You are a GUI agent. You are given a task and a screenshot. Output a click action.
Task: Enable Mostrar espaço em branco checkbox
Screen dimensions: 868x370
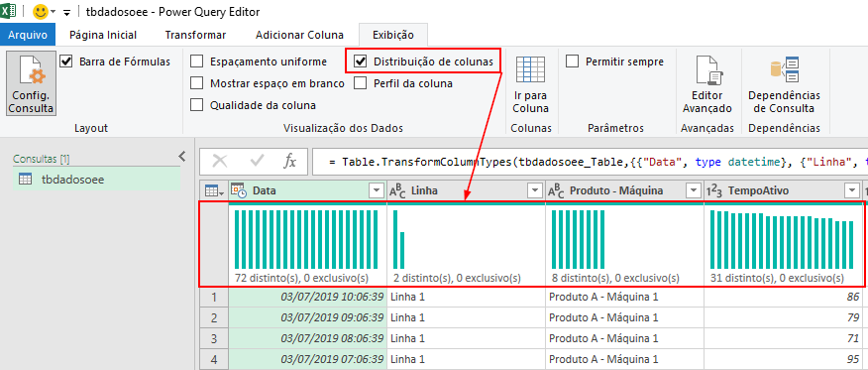(196, 83)
